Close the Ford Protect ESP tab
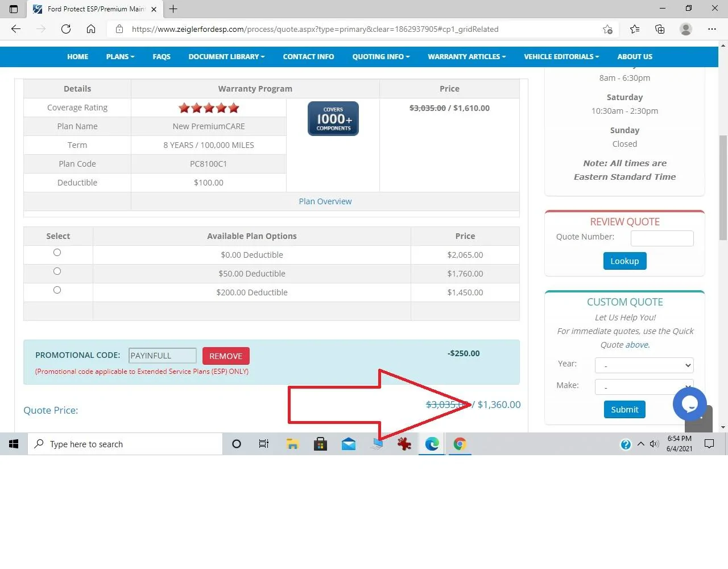This screenshot has width=728, height=569. (154, 9)
